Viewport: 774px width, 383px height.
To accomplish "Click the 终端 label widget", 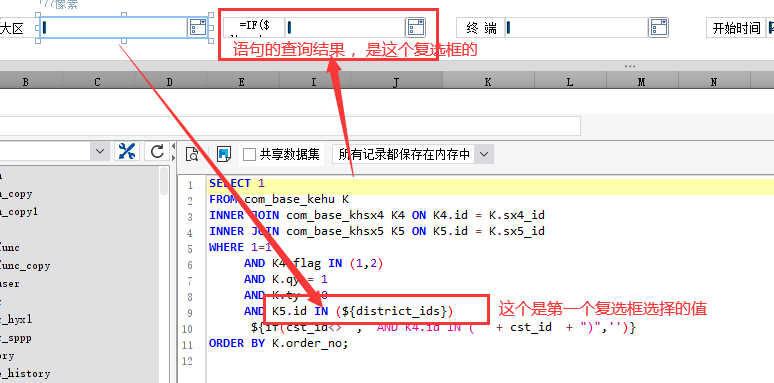I will [x=481, y=28].
